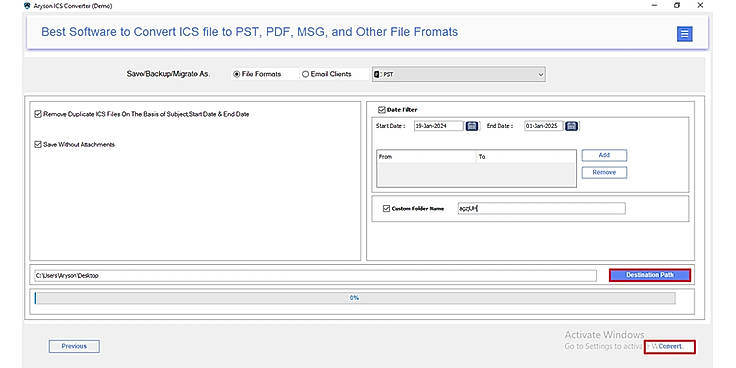This screenshot has width=736, height=368.
Task: Close the Aryson ICS Converter window
Action: coord(700,6)
